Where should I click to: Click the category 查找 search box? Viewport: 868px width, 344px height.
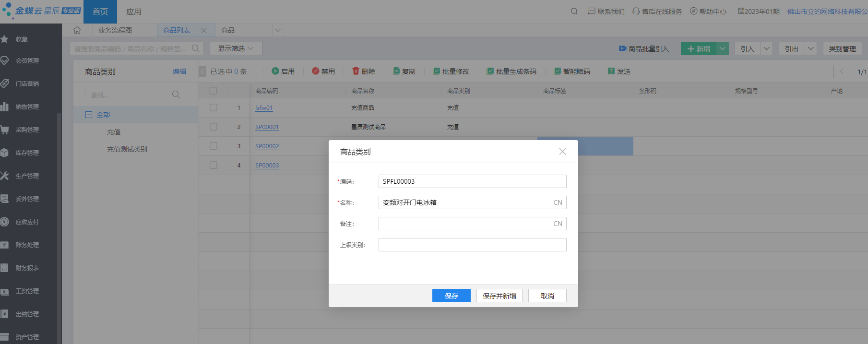[x=135, y=95]
